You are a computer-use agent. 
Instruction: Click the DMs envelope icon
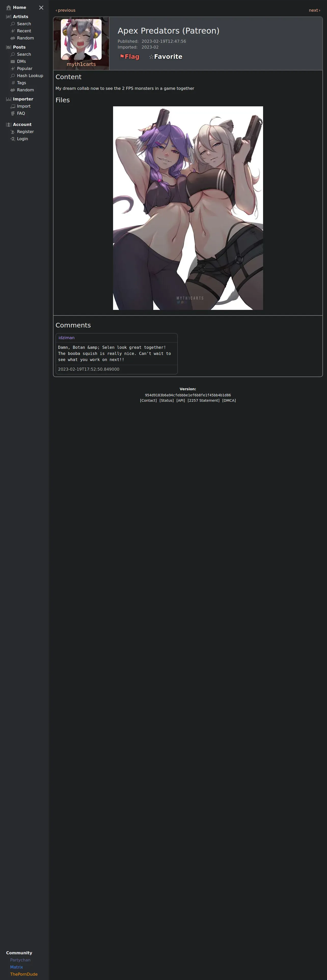13,62
